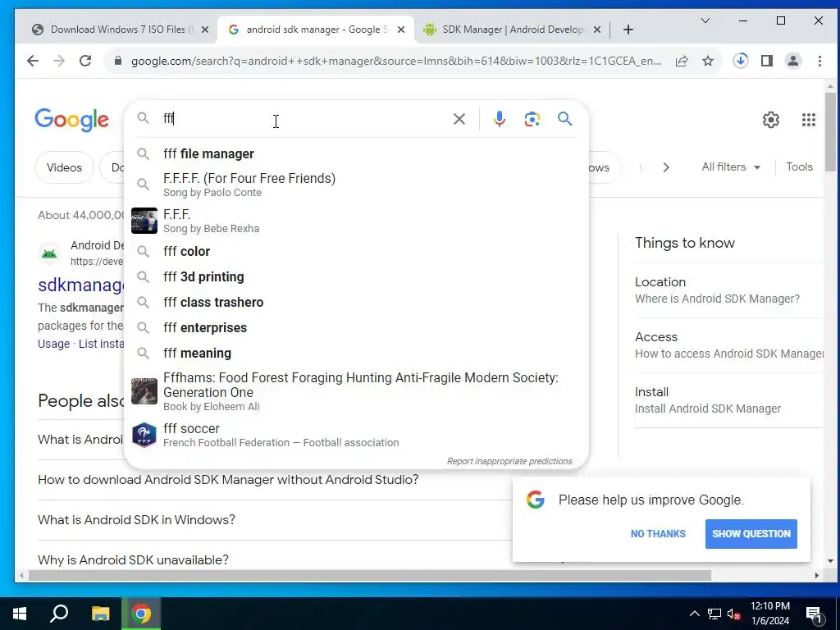This screenshot has height=630, width=840.
Task: Open Where is Android SDK Manager?
Action: click(x=717, y=299)
